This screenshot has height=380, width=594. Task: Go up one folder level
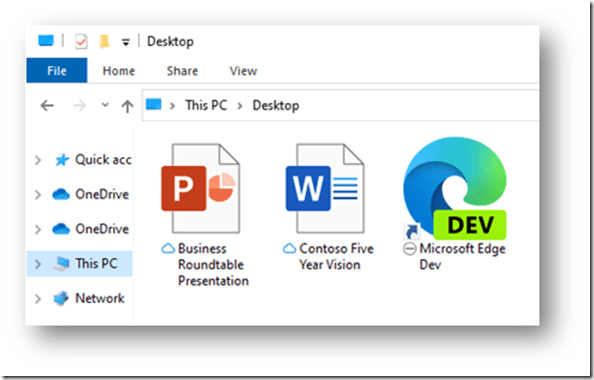tap(127, 106)
